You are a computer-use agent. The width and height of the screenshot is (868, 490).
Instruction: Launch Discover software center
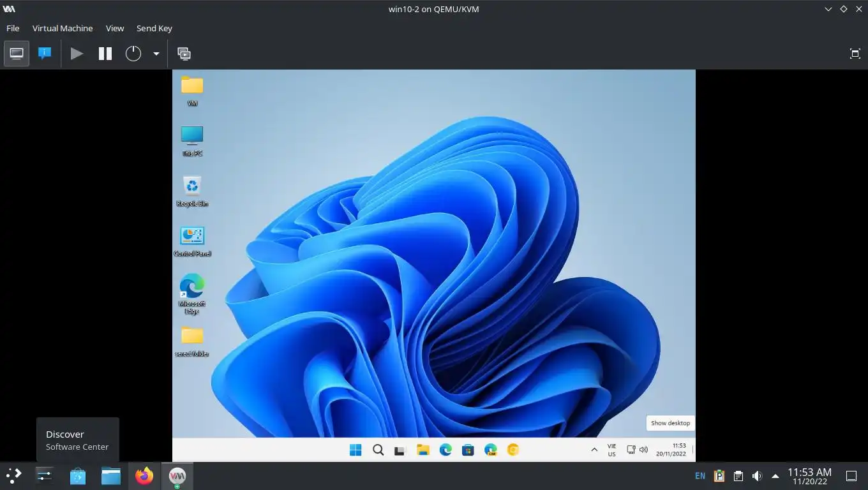coord(78,475)
